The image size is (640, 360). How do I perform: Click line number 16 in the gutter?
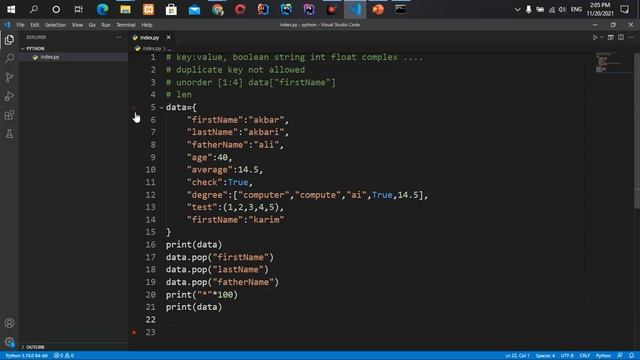point(151,244)
